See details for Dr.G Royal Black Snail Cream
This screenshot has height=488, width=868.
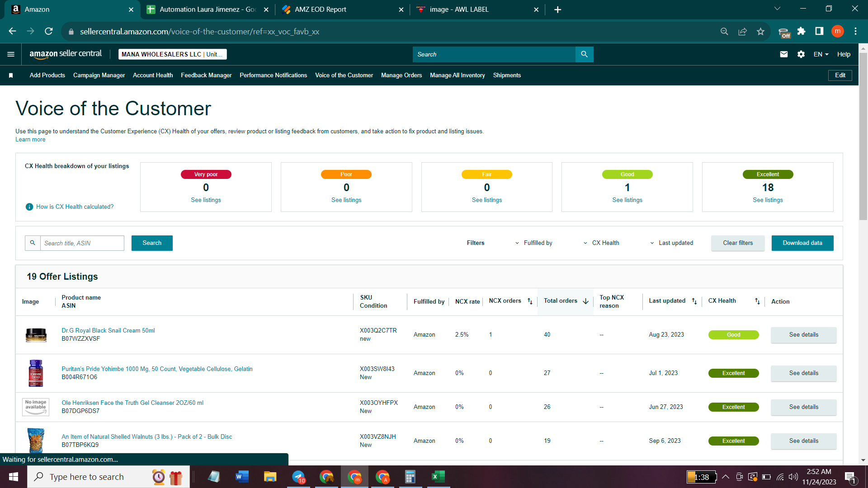tap(804, 335)
